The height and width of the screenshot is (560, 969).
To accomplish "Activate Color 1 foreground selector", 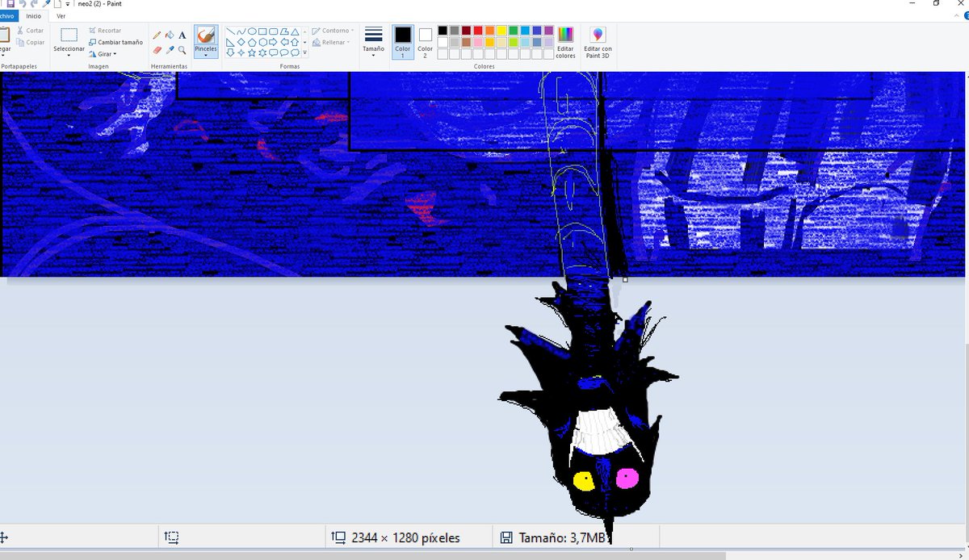I will coord(402,42).
